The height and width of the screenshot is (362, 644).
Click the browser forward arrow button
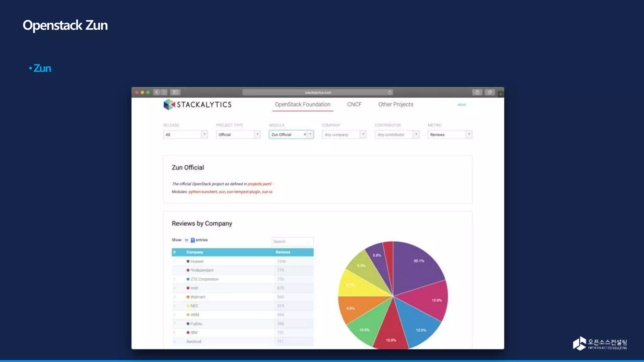164,92
